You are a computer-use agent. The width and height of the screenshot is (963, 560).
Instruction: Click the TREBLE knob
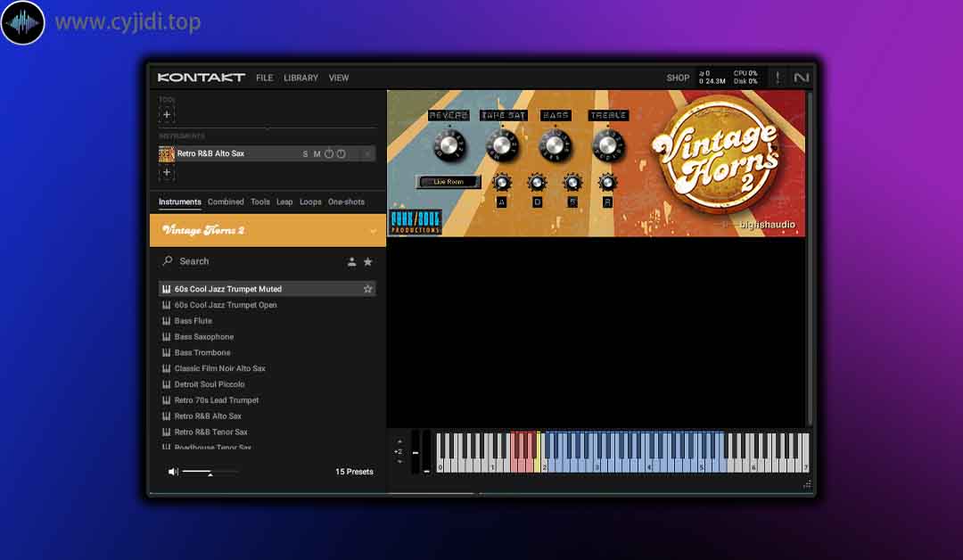[607, 145]
